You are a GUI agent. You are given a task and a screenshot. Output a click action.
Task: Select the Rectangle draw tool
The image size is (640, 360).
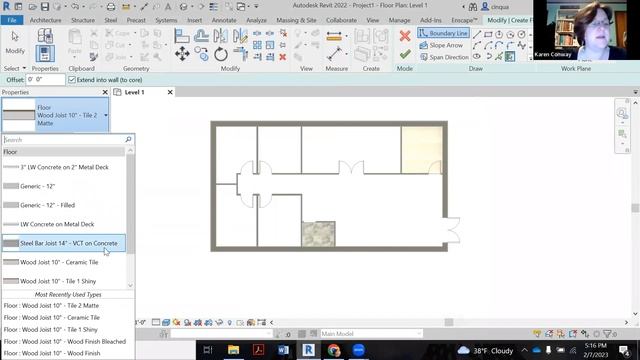(488, 35)
